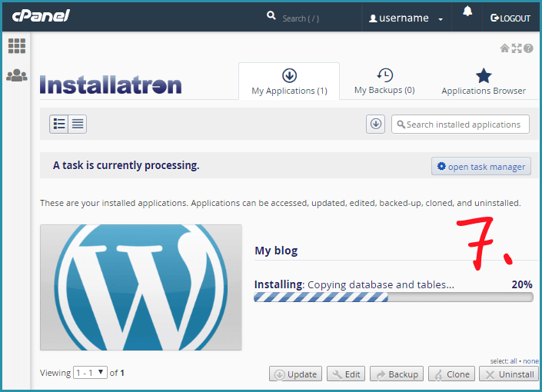
Task: Click the cPanel logo
Action: pos(41,16)
